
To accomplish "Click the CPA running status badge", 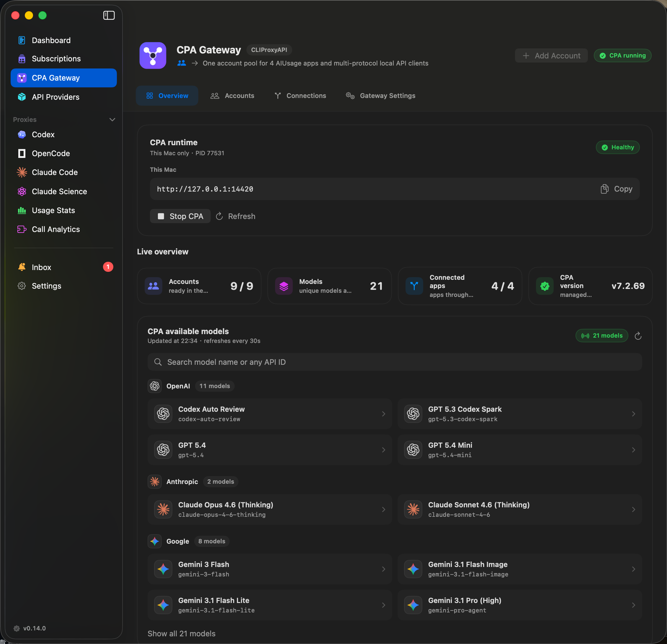I will [623, 55].
